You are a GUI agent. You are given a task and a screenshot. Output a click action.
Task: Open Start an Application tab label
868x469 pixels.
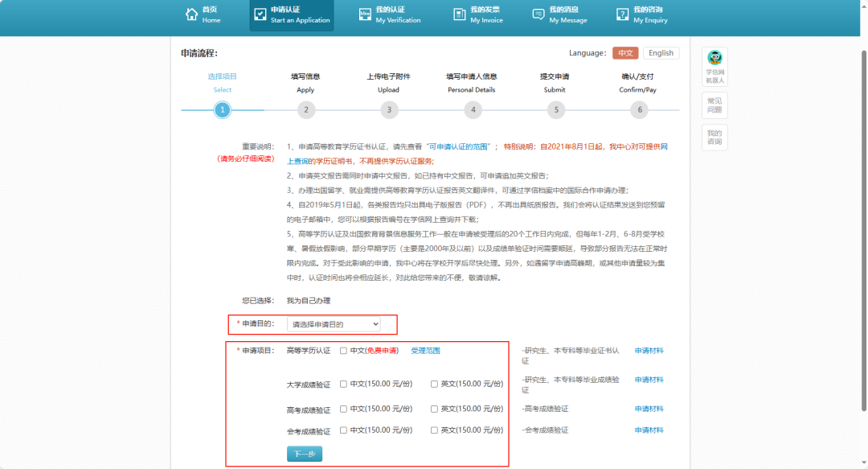pos(300,15)
